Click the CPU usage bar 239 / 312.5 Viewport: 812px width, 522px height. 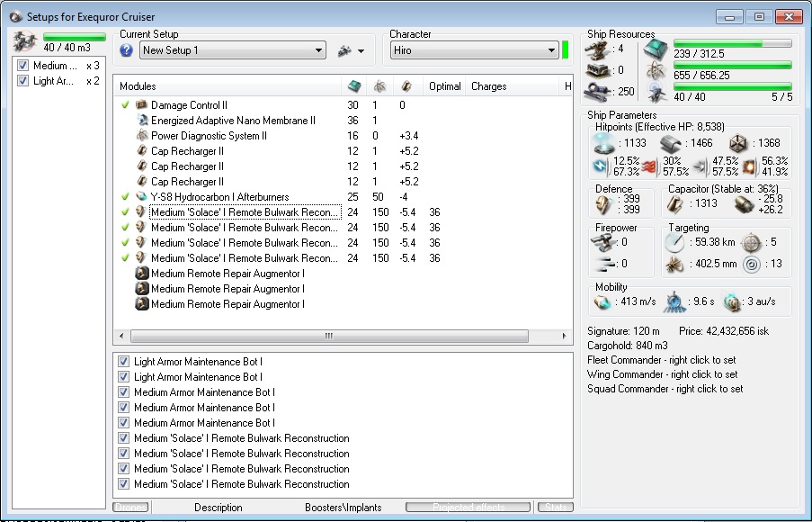(733, 43)
